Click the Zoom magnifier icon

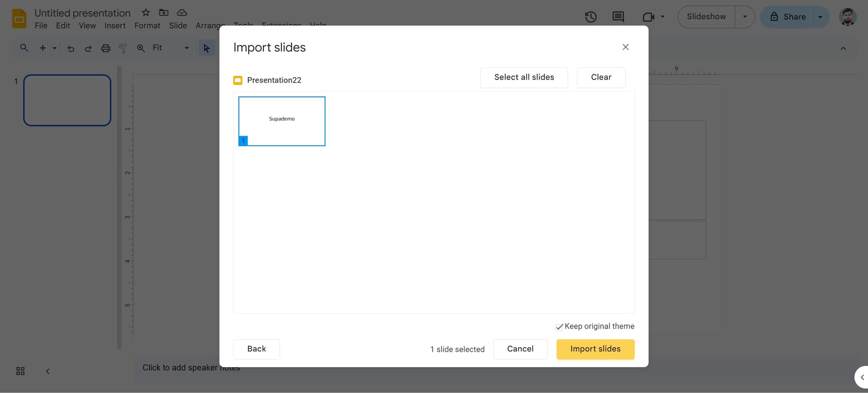[140, 48]
